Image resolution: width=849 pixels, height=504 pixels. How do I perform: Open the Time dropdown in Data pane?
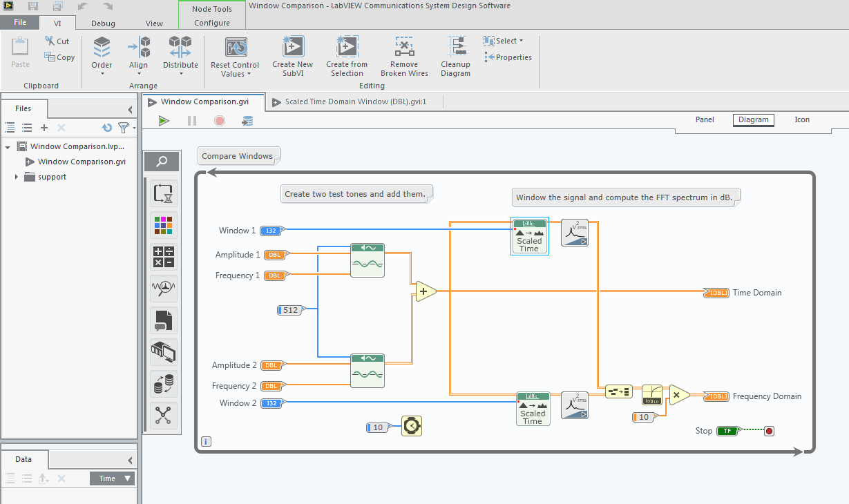(x=113, y=478)
